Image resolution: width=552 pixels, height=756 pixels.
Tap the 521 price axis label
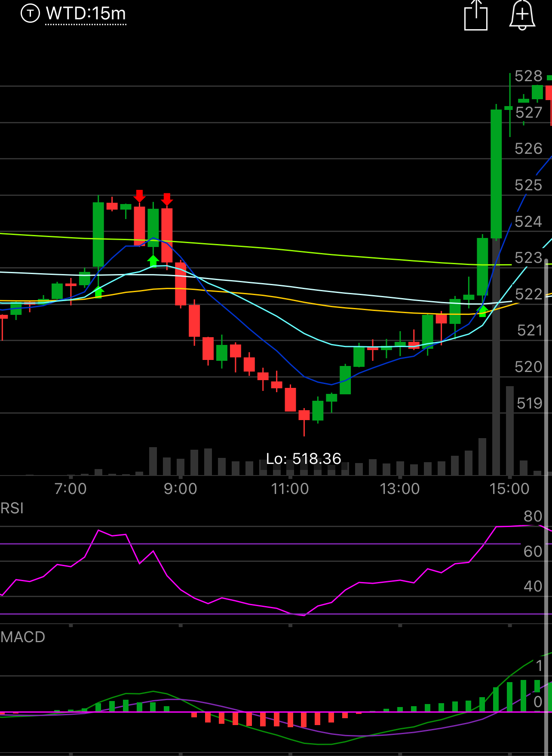pos(530,330)
